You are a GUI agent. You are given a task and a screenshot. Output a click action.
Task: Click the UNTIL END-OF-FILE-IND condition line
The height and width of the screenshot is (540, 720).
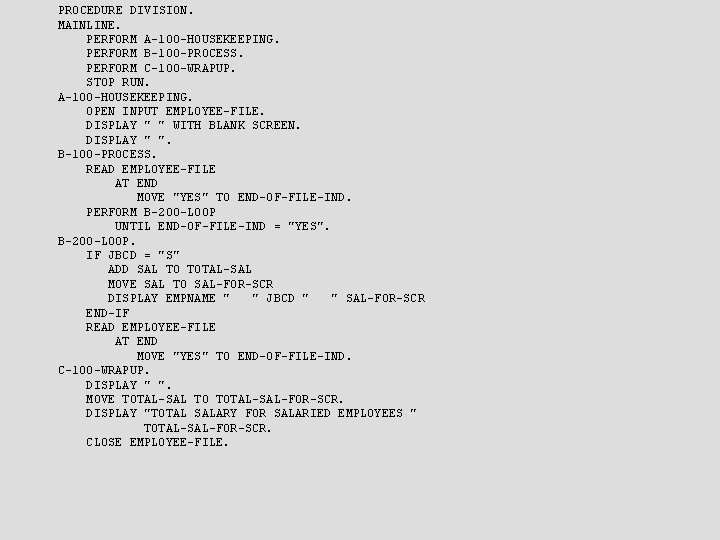click(222, 226)
